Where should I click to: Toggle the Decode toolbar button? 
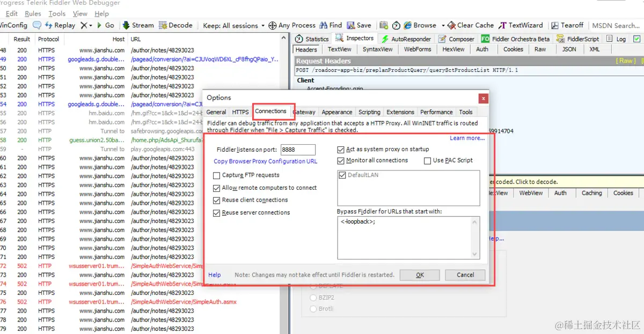[x=175, y=25]
